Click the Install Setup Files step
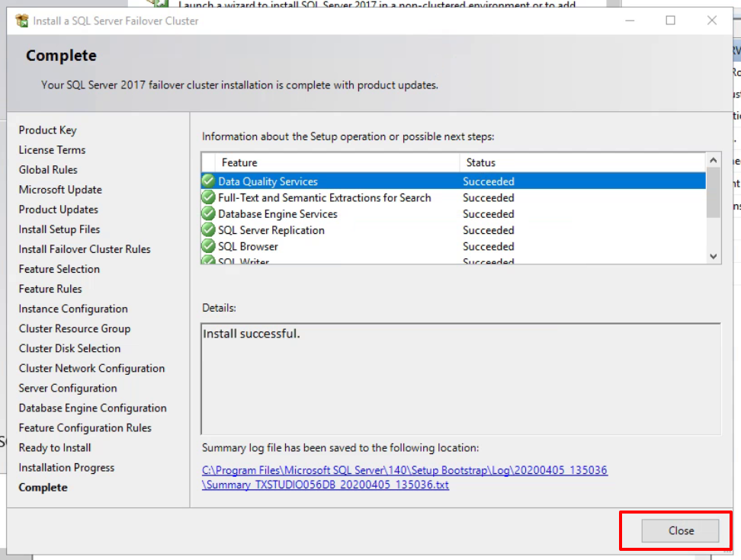 [x=59, y=229]
